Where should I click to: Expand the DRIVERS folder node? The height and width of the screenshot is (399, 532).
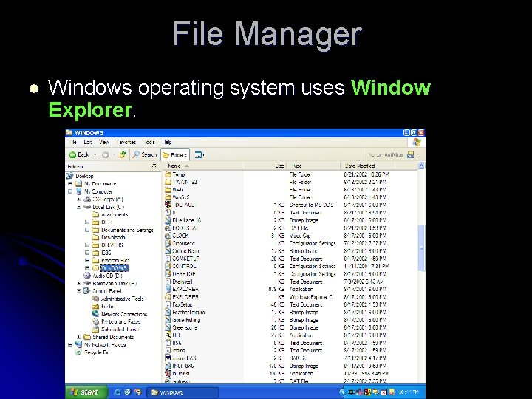[87, 245]
